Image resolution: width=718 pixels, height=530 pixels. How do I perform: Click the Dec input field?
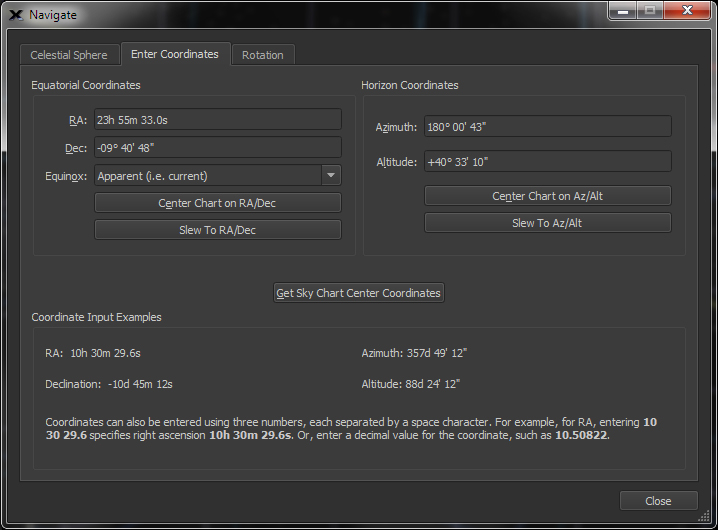pos(218,148)
